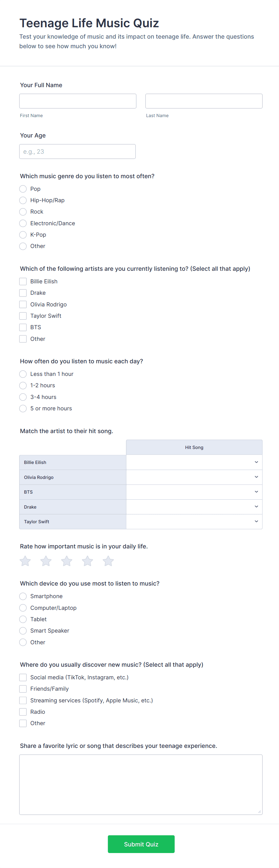The height and width of the screenshot is (868, 279).
Task: Expand the Drake hit song dropdown
Action: coord(194,507)
